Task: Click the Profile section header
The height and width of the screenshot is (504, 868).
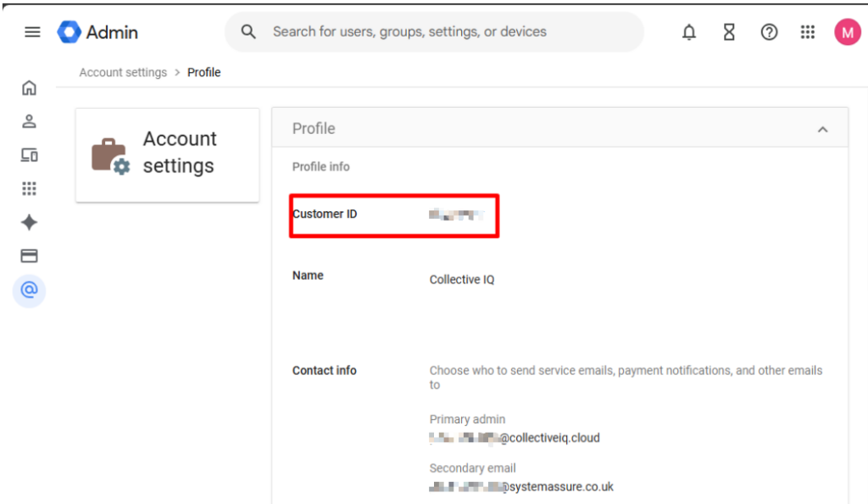Action: [314, 128]
